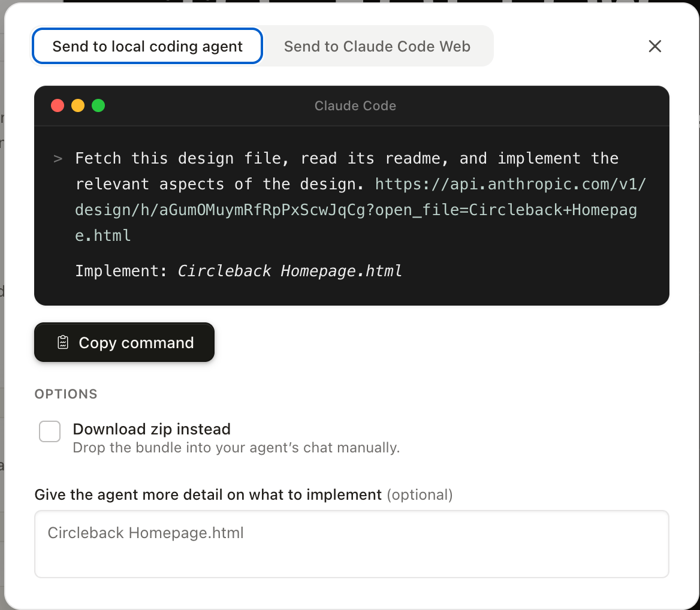Click the 'Fetch this design file' command text

347,171
